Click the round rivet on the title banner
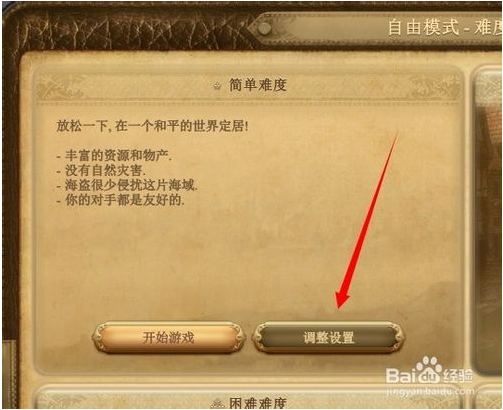 coord(265,28)
